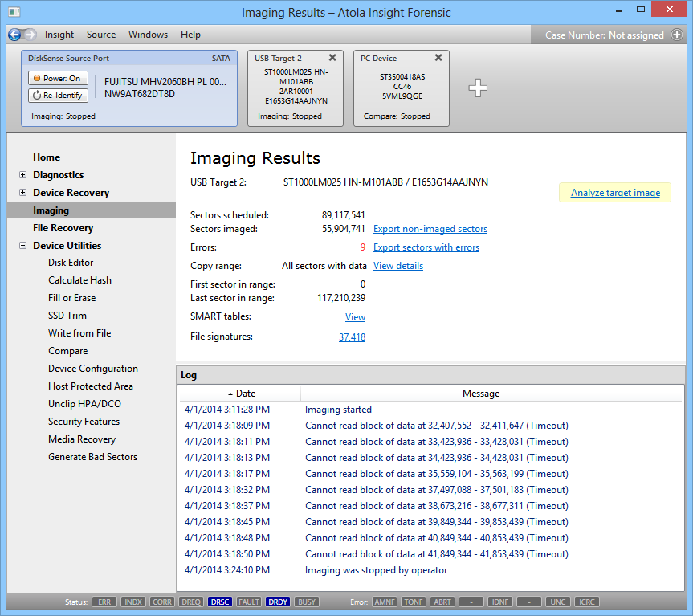Click the DREQ status indicator
Viewport: 693px width, 616px height.
[x=191, y=602]
